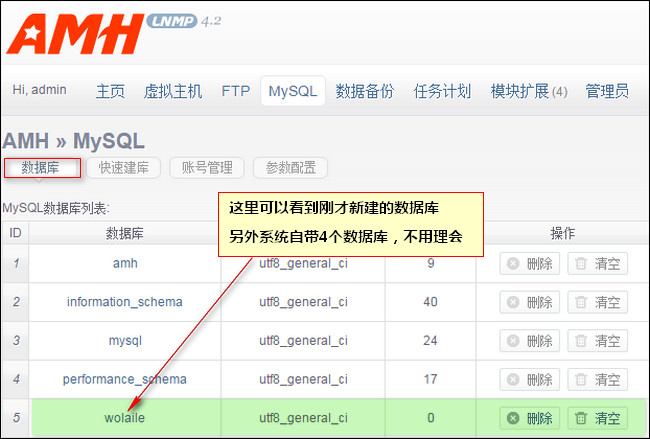Image resolution: width=650 pixels, height=439 pixels.
Task: Click the mysql database name
Action: coord(125,341)
